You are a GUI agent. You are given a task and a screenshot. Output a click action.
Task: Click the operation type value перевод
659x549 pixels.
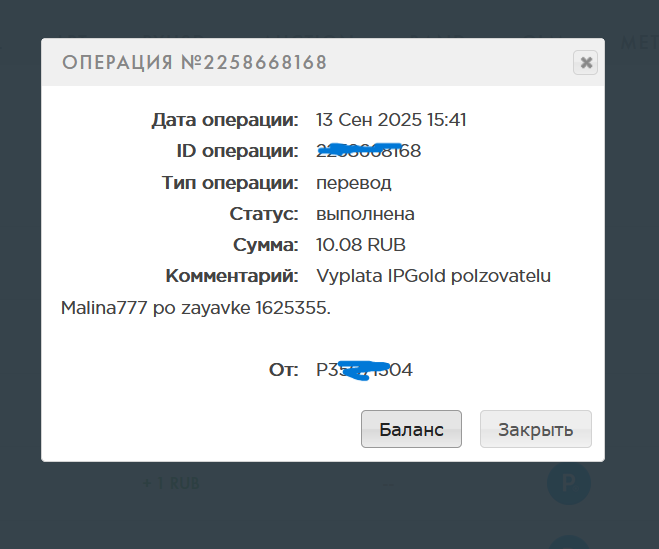tap(353, 183)
